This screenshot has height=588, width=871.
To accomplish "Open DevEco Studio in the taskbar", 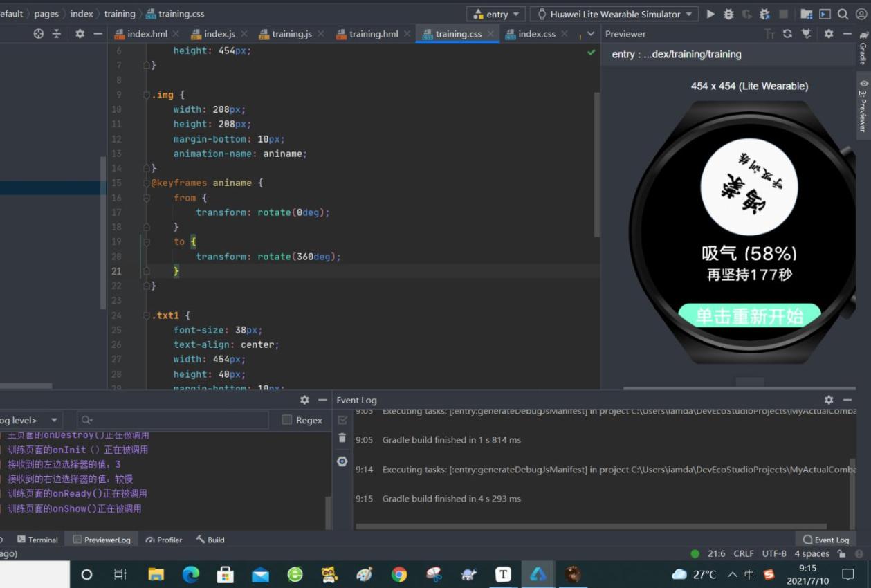I will click(x=538, y=574).
